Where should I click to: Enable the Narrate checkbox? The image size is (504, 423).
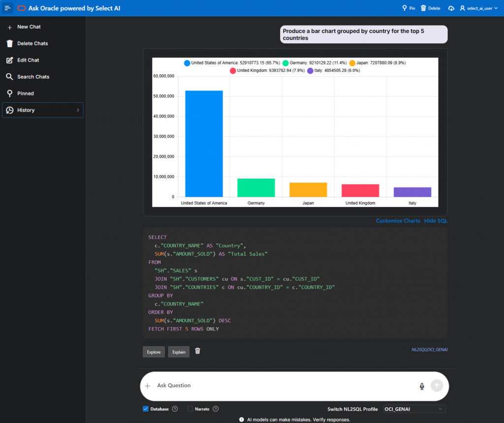[190, 409]
